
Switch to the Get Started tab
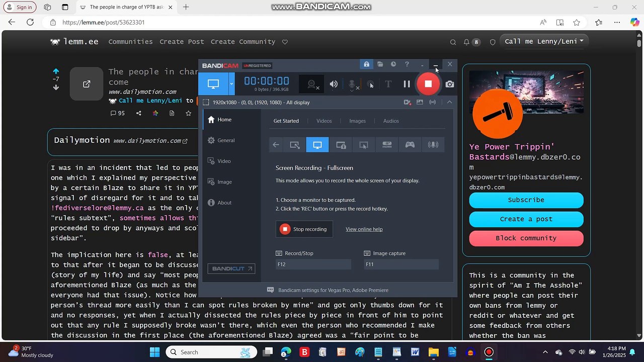[x=286, y=121]
